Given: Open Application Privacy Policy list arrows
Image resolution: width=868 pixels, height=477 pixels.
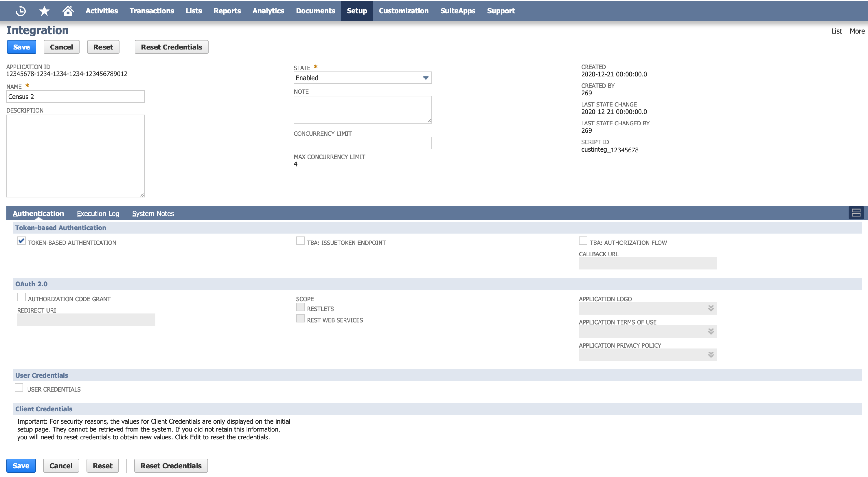Looking at the screenshot, I should 711,355.
